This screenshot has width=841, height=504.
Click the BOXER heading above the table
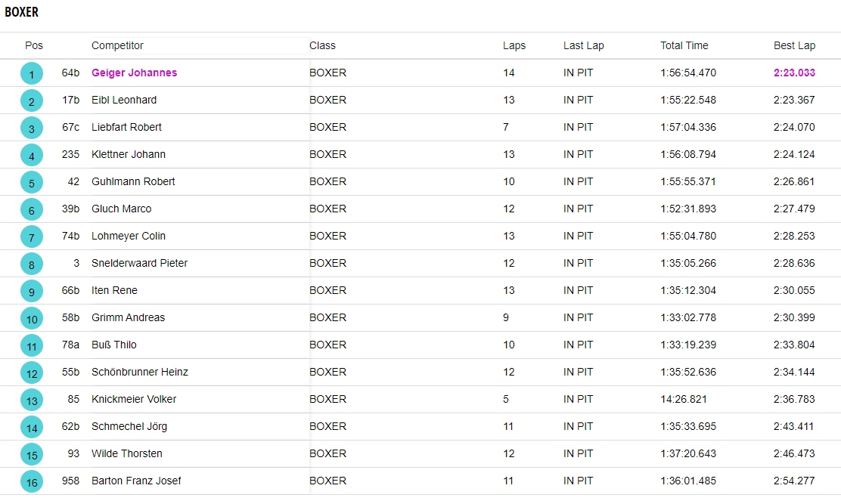22,12
